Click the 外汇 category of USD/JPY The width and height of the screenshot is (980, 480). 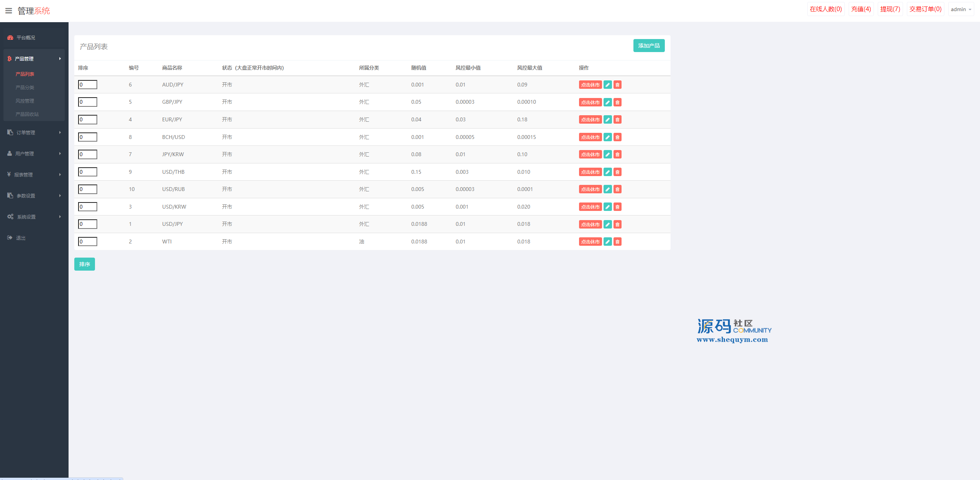[364, 224]
